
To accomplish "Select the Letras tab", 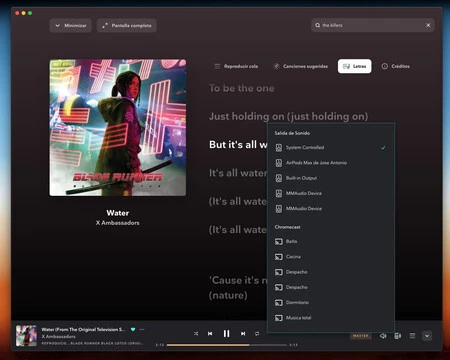I will 354,66.
